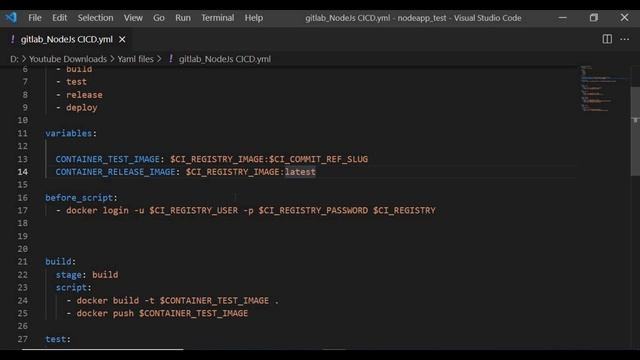Click 'script' key on line 23

[x=71, y=288]
